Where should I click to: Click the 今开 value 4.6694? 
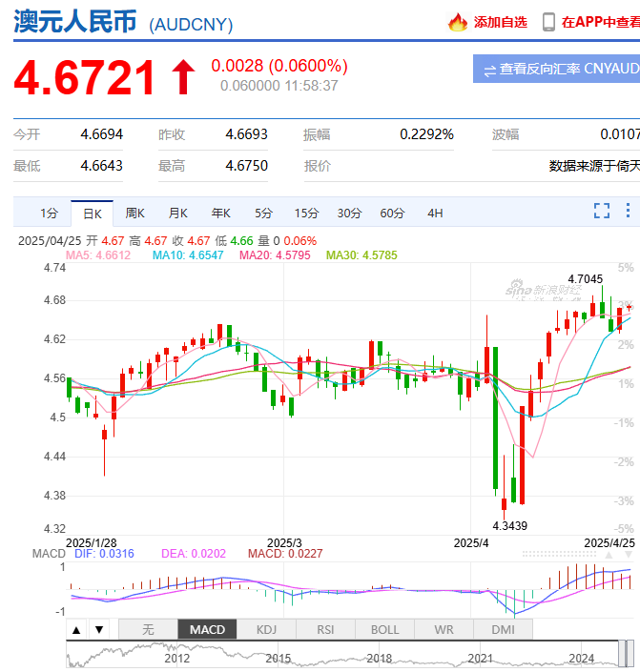102,134
